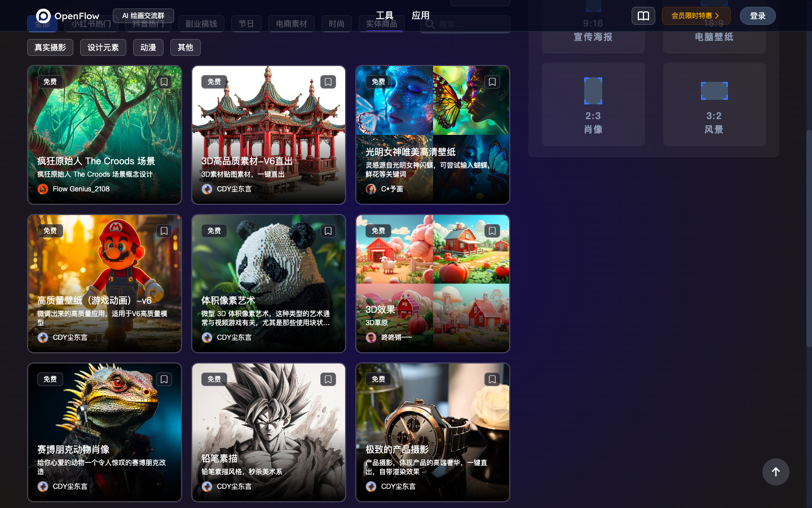
Task: Click CDY尘东言 avatar on 体积像素艺术 card
Action: [x=207, y=338]
